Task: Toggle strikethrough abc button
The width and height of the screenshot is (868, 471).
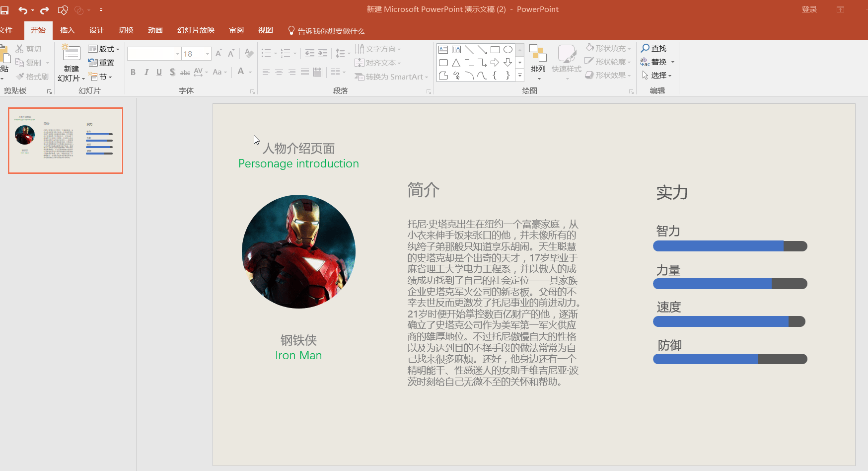Action: (185, 73)
